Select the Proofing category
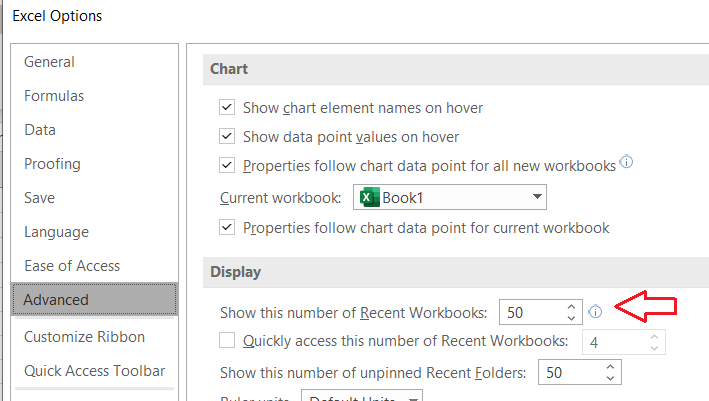Image resolution: width=709 pixels, height=401 pixels. pos(52,164)
